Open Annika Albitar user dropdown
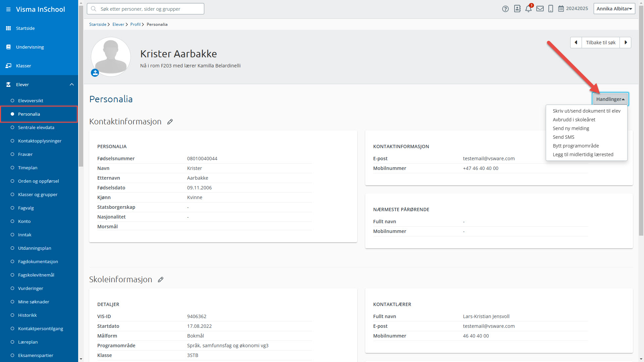 pos(614,9)
